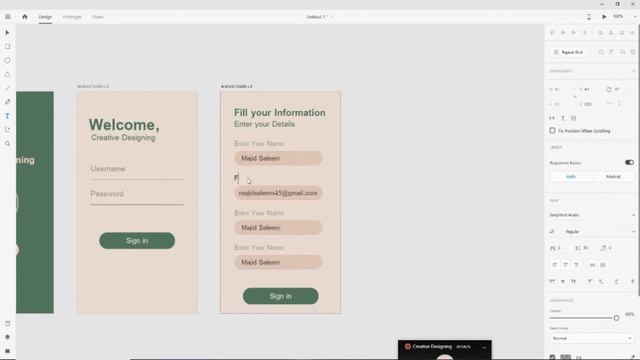Click the mobile device preview icon
The image size is (640, 360).
(589, 17)
